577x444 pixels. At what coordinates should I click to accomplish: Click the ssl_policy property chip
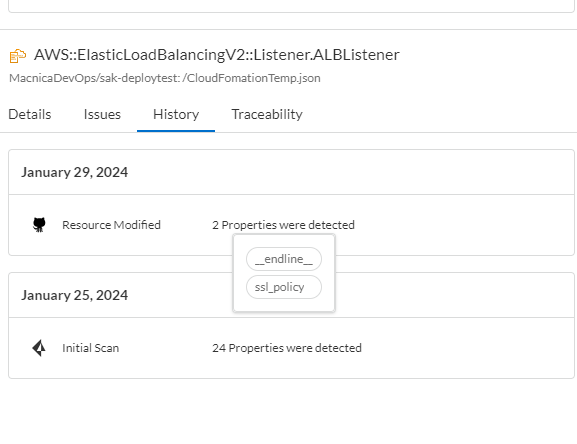click(284, 287)
